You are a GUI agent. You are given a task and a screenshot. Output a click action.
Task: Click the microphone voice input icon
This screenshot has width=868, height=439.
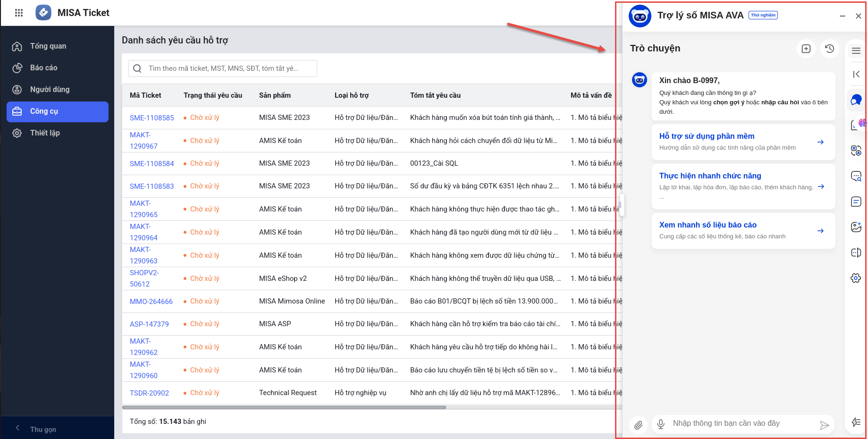661,424
